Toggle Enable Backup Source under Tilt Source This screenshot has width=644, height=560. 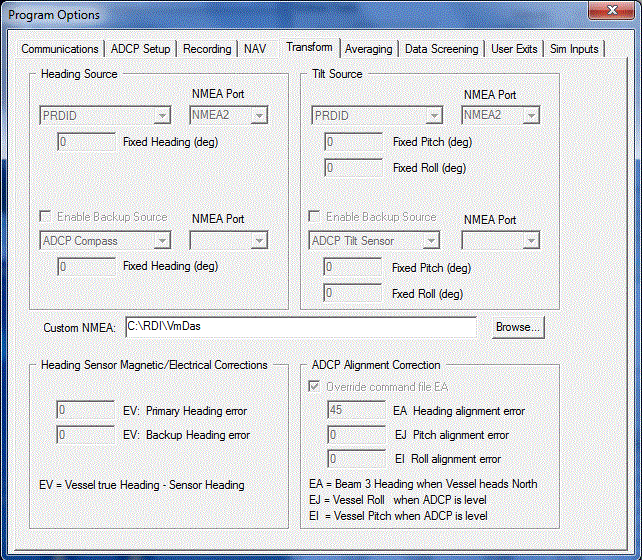click(x=316, y=217)
